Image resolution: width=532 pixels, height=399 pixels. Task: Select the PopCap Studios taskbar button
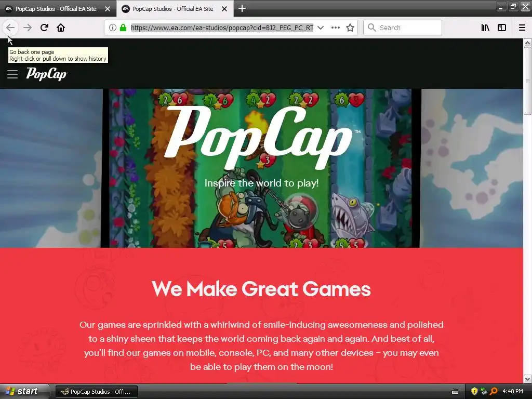point(97,392)
